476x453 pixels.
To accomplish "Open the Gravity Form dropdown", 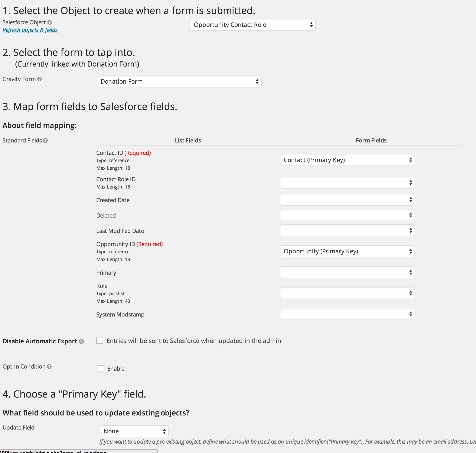I will click(179, 82).
